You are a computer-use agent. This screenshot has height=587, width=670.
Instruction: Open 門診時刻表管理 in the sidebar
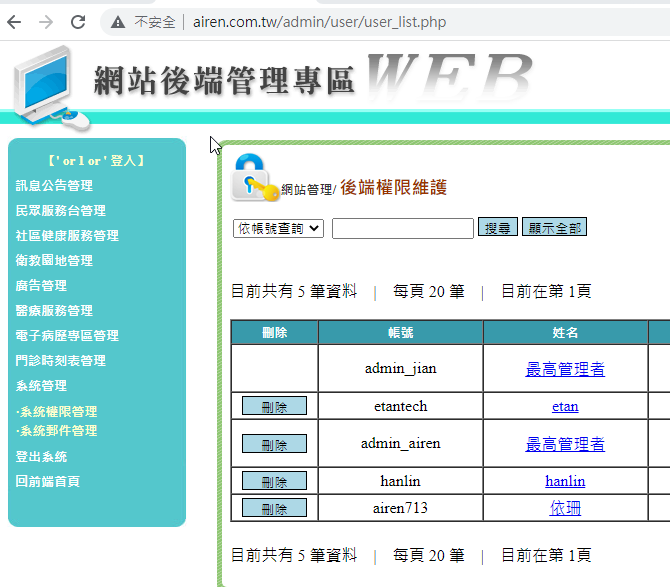pos(60,361)
